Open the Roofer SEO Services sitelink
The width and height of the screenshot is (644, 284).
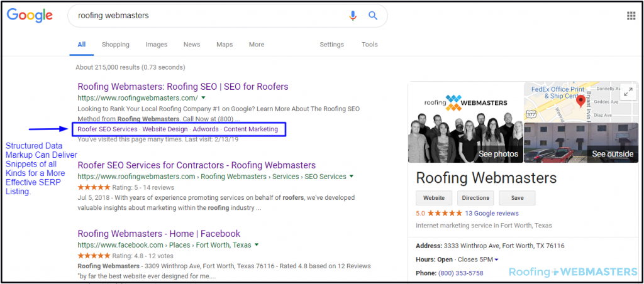[x=108, y=129]
